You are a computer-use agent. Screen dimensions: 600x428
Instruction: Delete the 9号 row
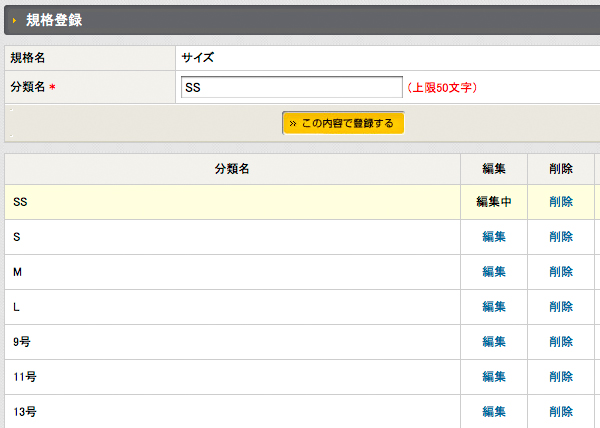pyautogui.click(x=561, y=342)
